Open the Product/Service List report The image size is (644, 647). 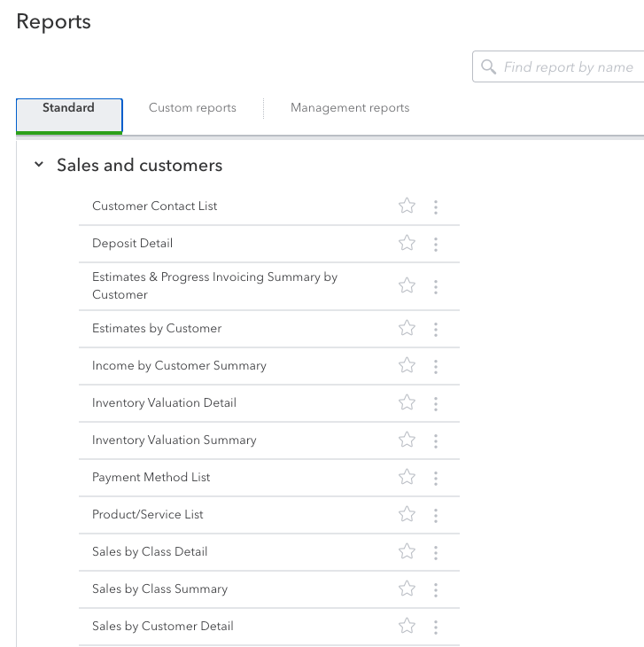pyautogui.click(x=148, y=514)
